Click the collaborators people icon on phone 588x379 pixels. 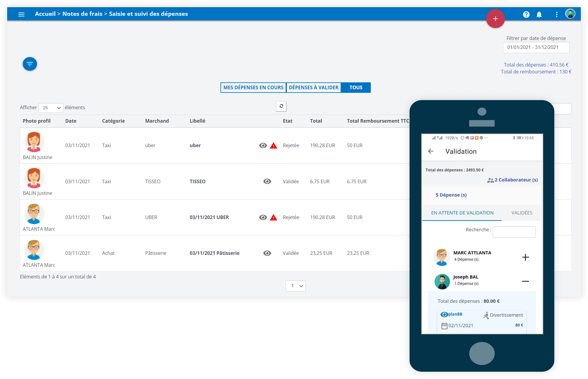point(490,180)
